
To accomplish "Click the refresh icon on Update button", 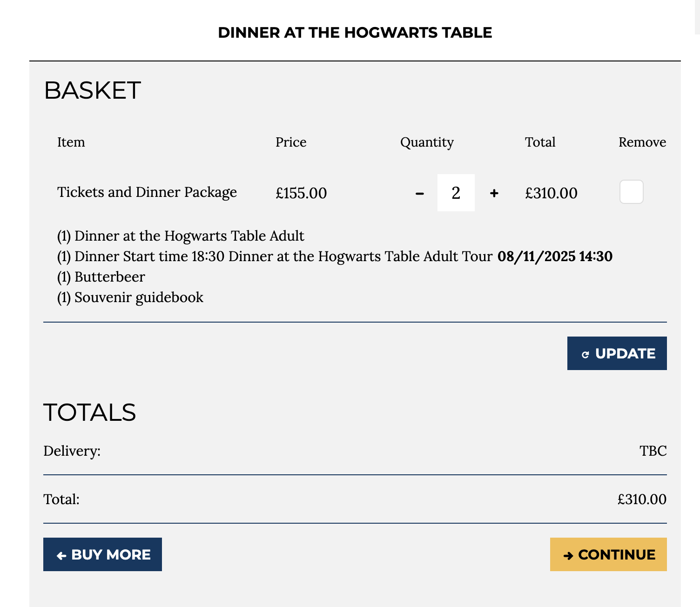I will (586, 355).
